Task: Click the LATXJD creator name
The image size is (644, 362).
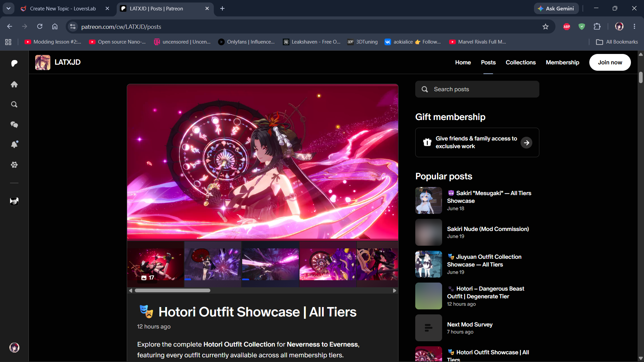Action: [67, 62]
